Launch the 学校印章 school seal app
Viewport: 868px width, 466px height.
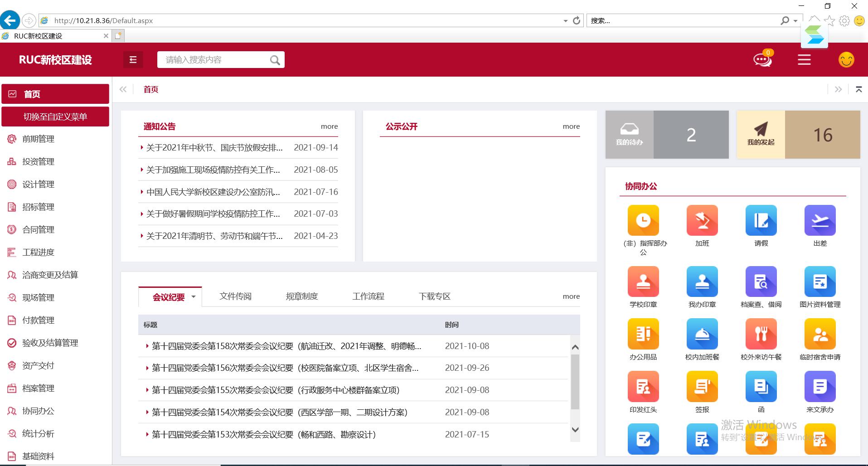(643, 282)
